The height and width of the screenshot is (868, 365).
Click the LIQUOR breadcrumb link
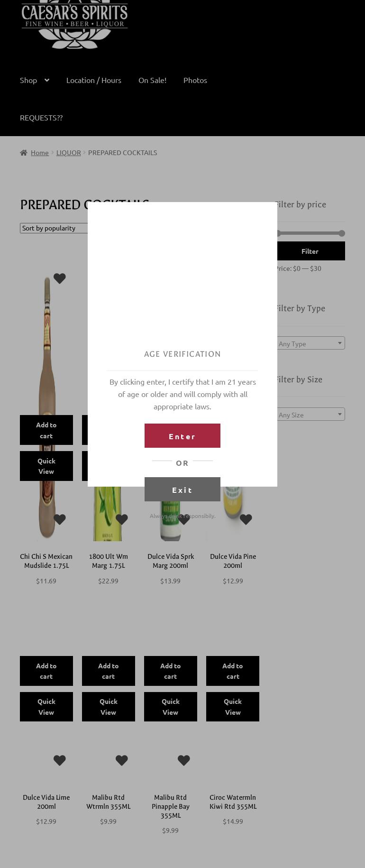[68, 153]
